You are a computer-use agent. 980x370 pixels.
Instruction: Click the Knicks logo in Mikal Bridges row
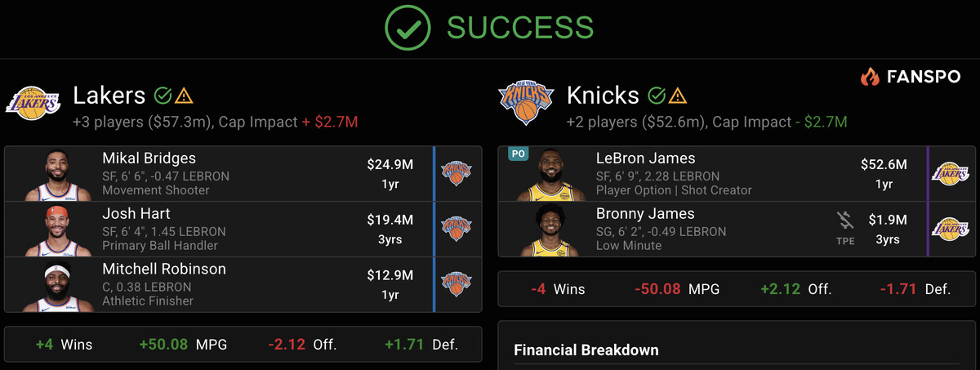457,173
